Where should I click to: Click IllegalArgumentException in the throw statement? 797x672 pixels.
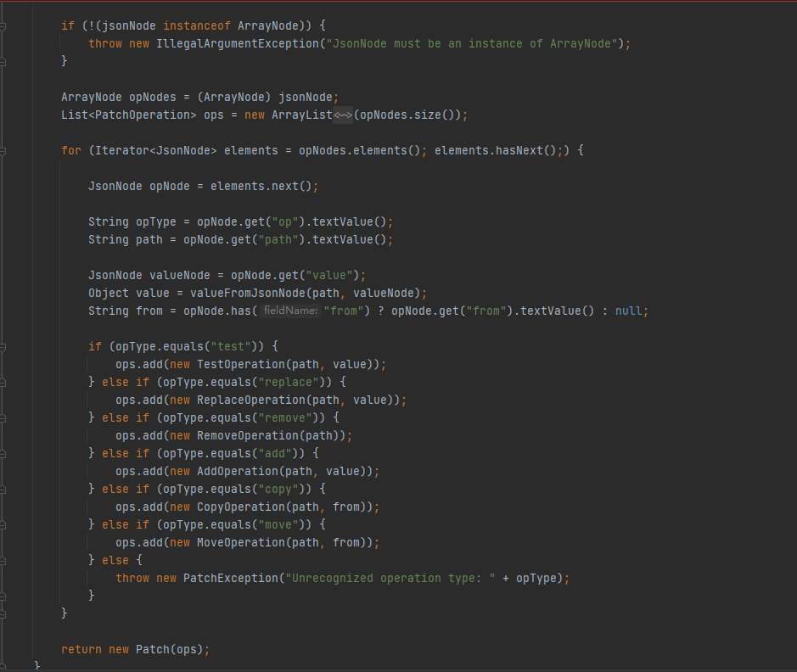pos(238,43)
